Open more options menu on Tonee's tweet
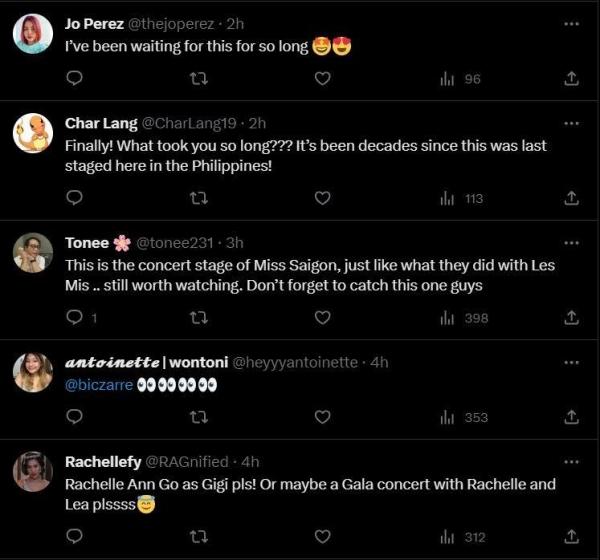600x560 pixels. pos(572,242)
